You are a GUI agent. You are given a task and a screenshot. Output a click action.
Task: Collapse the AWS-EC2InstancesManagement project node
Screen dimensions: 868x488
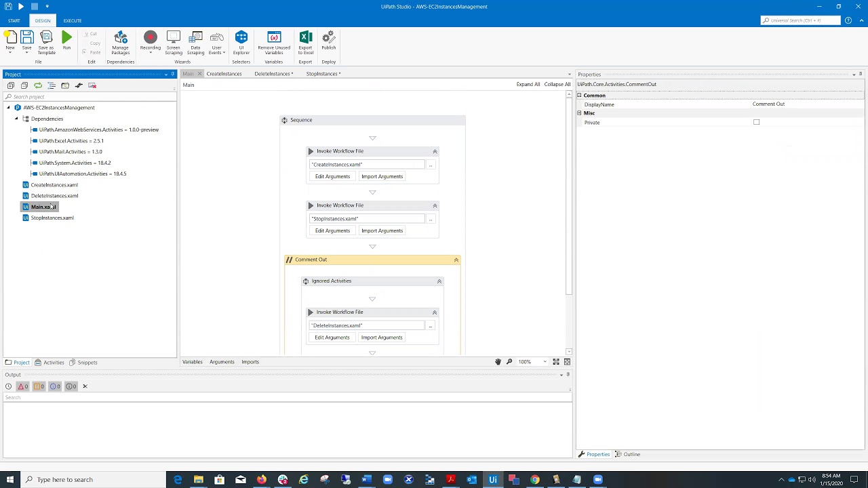pos(8,108)
